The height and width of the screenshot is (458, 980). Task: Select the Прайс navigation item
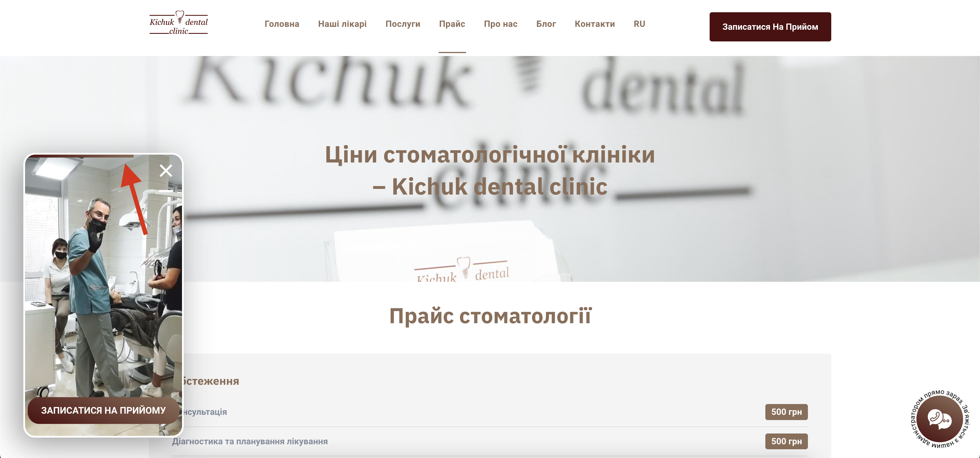[452, 24]
